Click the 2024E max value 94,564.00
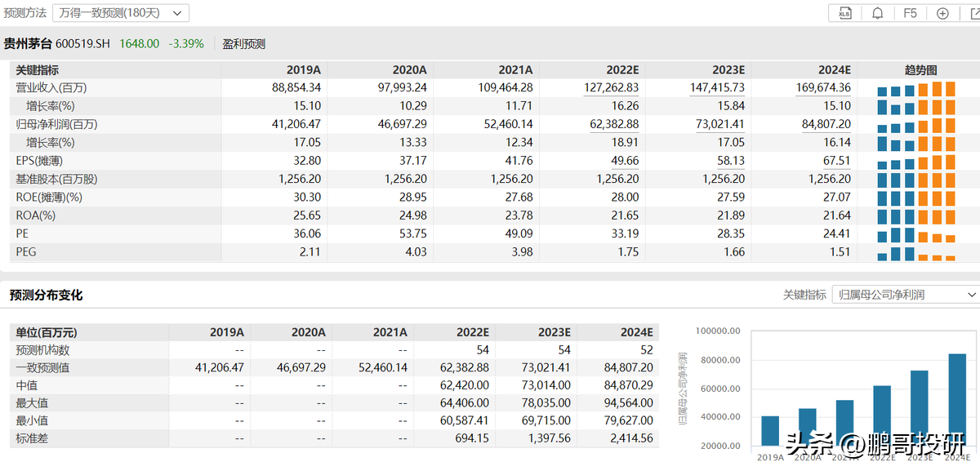 click(629, 402)
